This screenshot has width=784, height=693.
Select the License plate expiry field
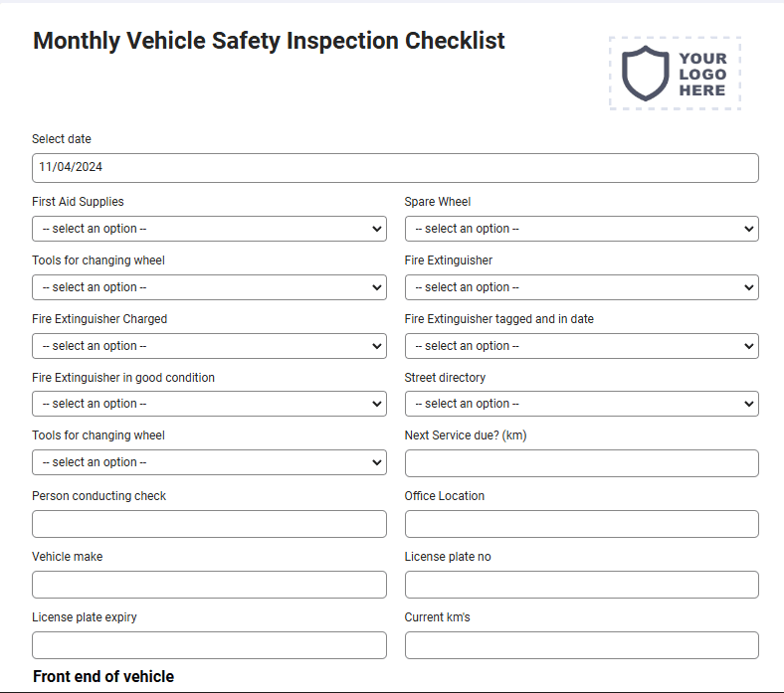tap(209, 645)
